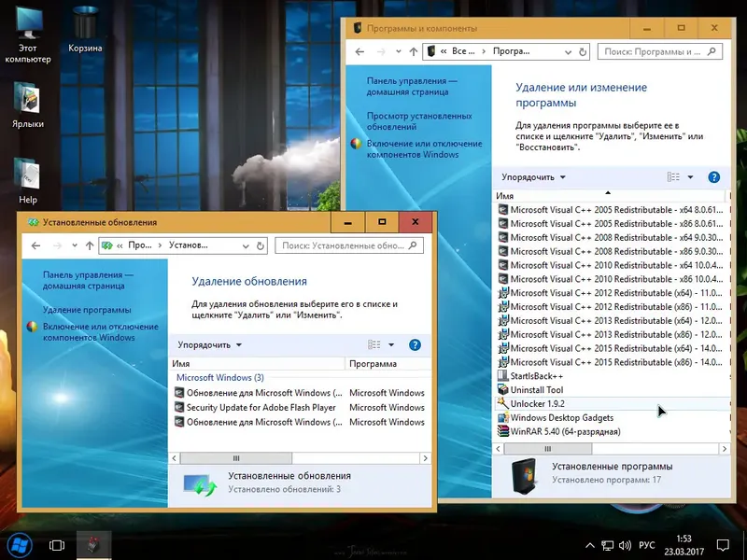Open help in Установленные обновления toolbar
This screenshot has height=560, width=747.
click(x=415, y=344)
